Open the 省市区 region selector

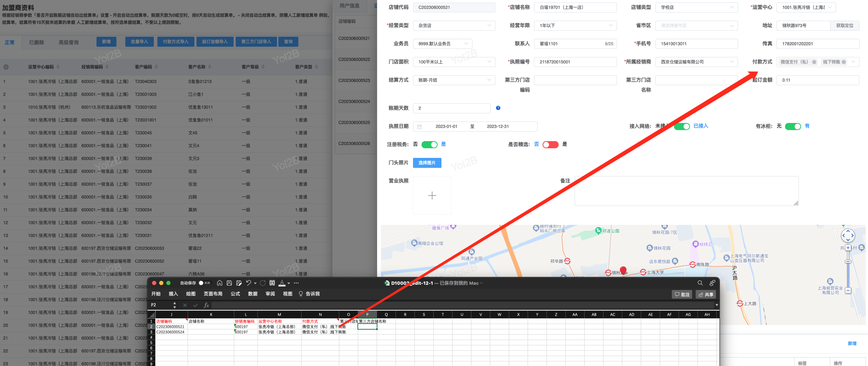tap(697, 26)
